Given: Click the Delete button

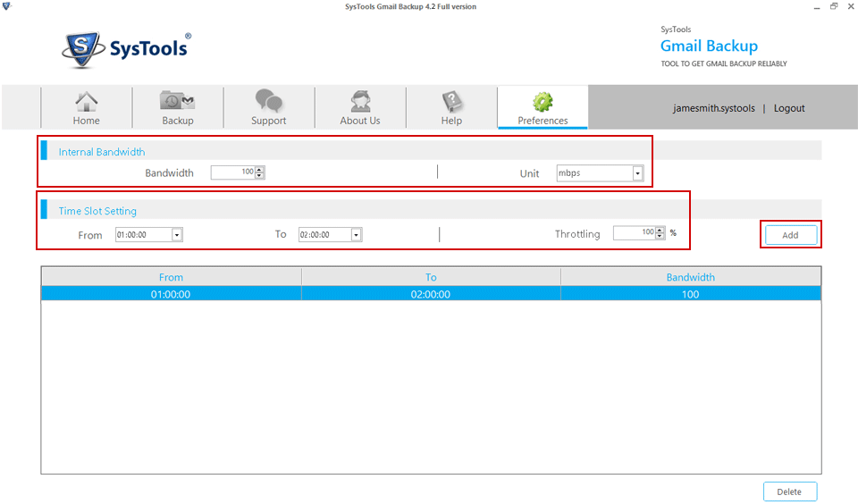Looking at the screenshot, I should tap(789, 491).
